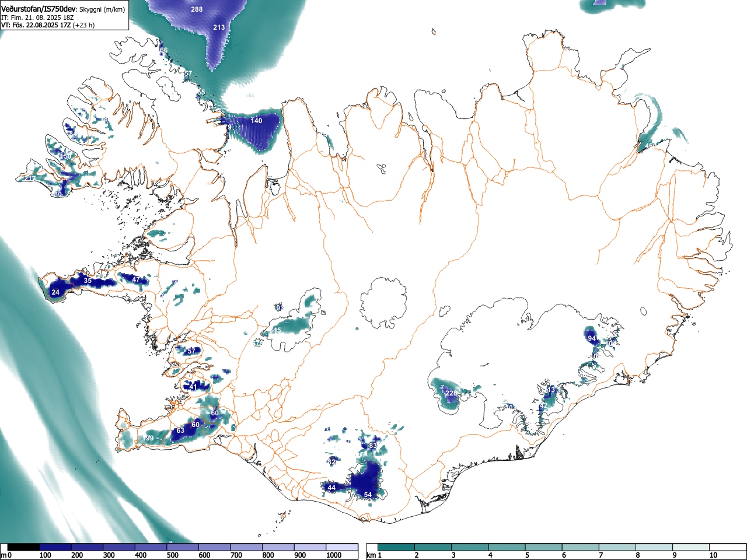
Task: Click the 4–5 km legend swatch
Action: 507,547
